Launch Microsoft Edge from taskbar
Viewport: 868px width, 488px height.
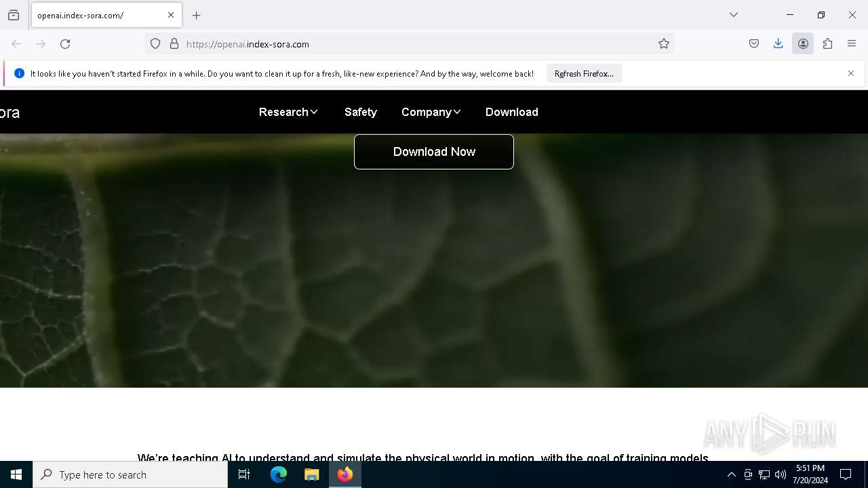[x=279, y=474]
